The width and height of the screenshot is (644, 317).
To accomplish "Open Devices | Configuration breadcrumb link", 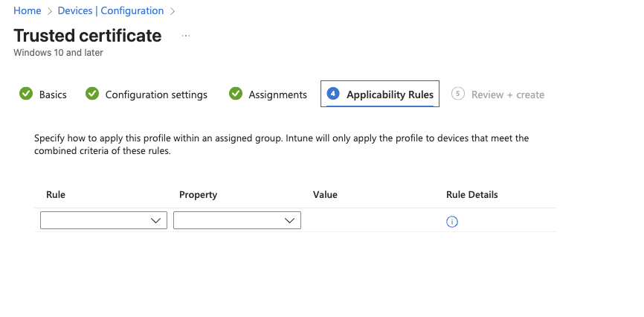I will 111,10.
